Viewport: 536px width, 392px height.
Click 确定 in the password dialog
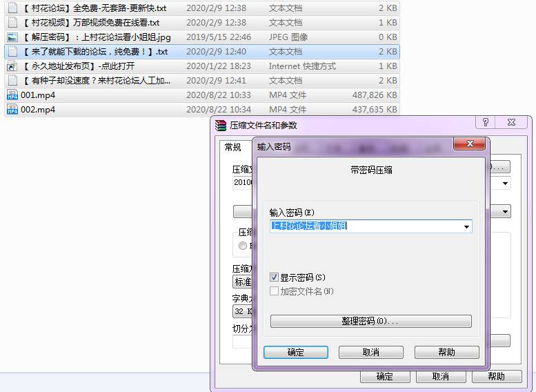click(x=295, y=352)
